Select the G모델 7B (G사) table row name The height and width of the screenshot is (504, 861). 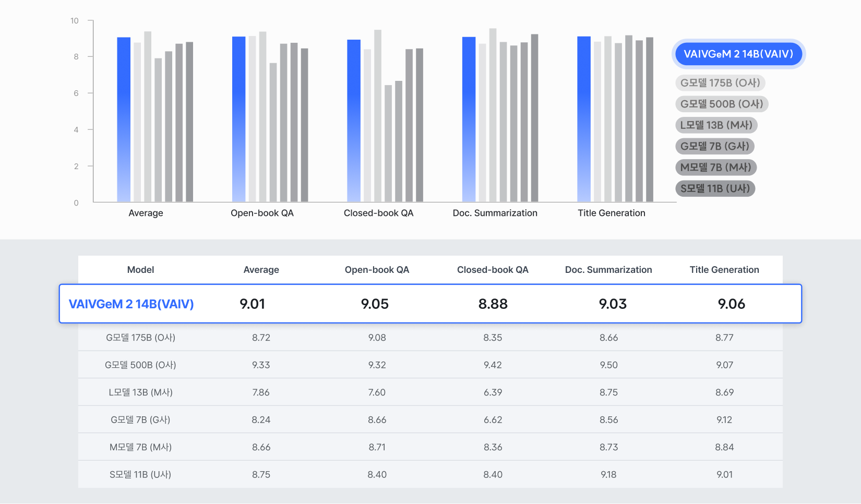pos(141,420)
